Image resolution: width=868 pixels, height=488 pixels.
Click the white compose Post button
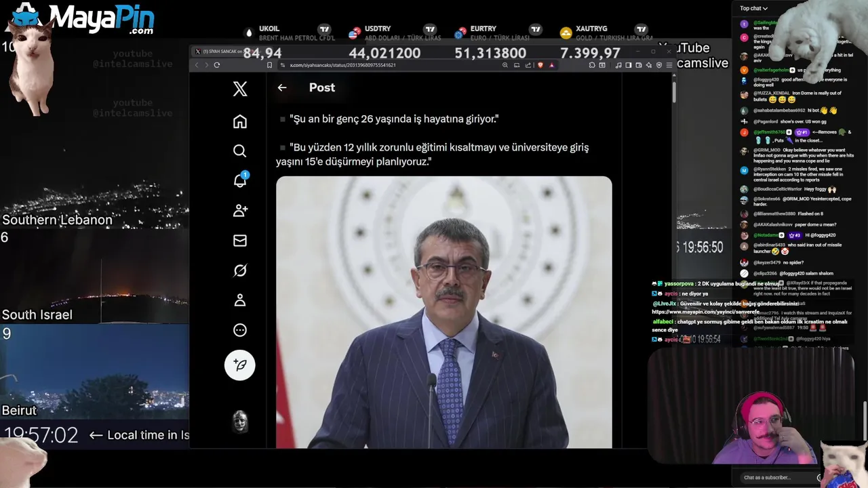click(240, 365)
